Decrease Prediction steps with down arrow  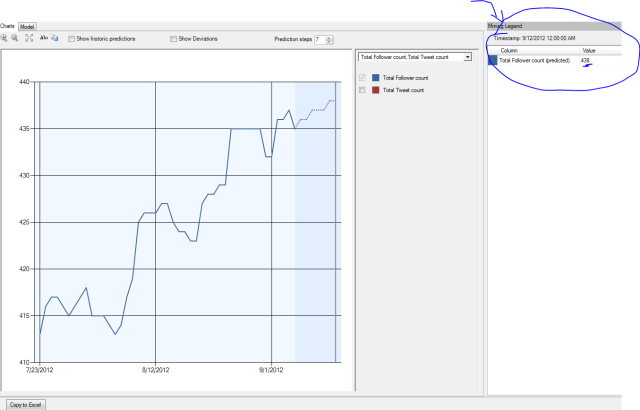click(x=329, y=42)
